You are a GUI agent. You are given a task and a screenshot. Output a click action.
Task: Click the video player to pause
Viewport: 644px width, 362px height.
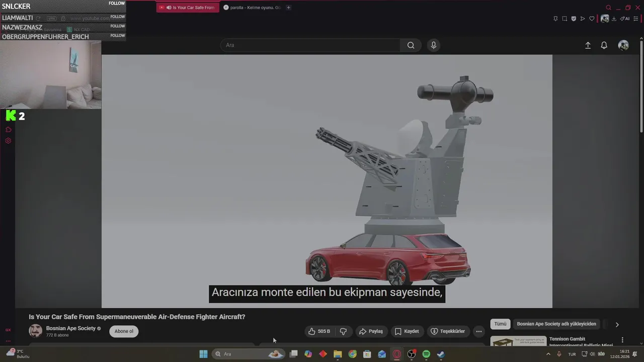coord(327,181)
